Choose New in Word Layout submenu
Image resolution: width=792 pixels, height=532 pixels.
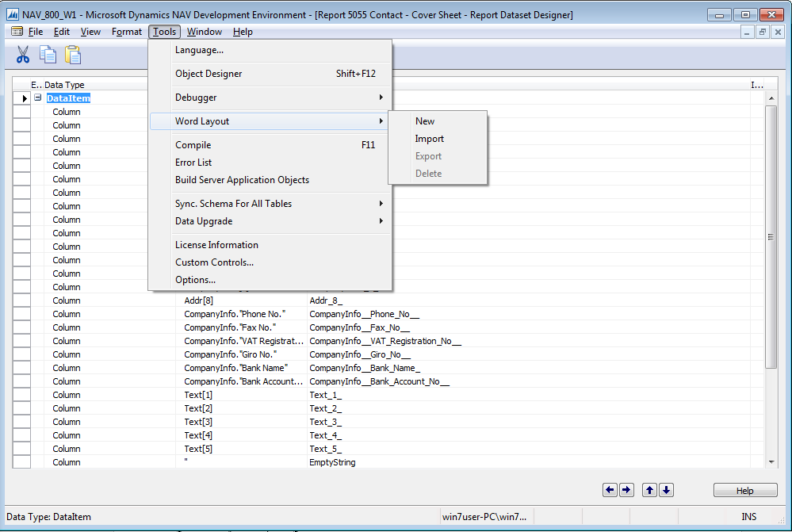click(425, 121)
